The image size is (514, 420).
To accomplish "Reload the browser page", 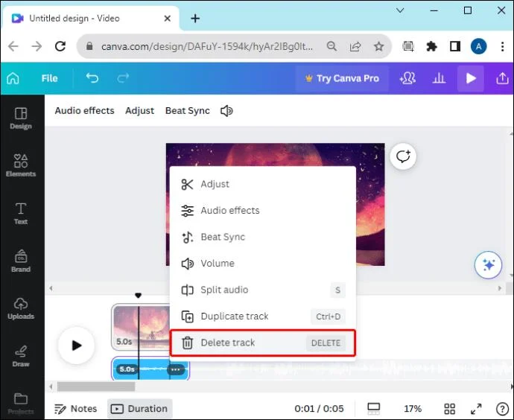I will [x=60, y=46].
